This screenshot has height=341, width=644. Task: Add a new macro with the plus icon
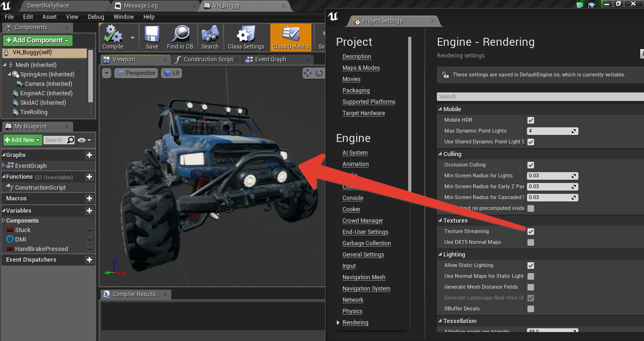(89, 199)
